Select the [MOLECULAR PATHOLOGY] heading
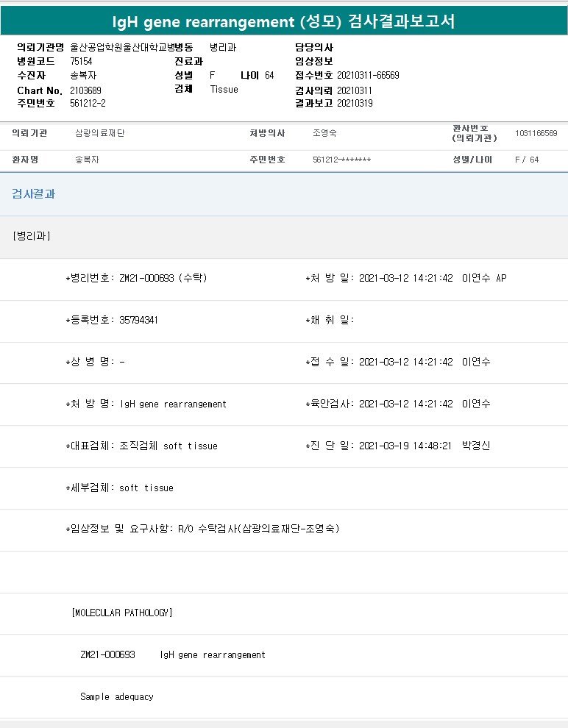Viewport: 568px width, 728px height. pos(122,613)
